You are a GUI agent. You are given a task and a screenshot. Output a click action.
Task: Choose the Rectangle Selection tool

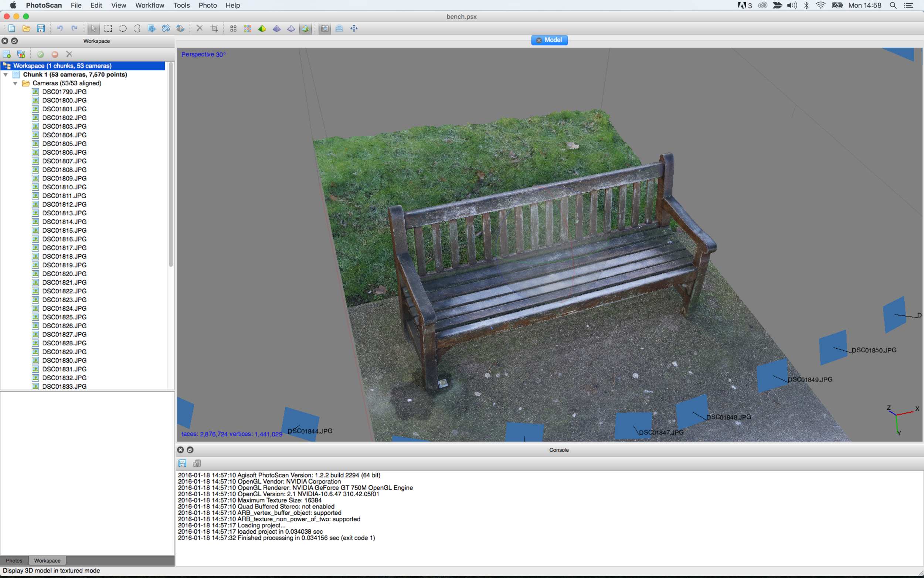(108, 28)
